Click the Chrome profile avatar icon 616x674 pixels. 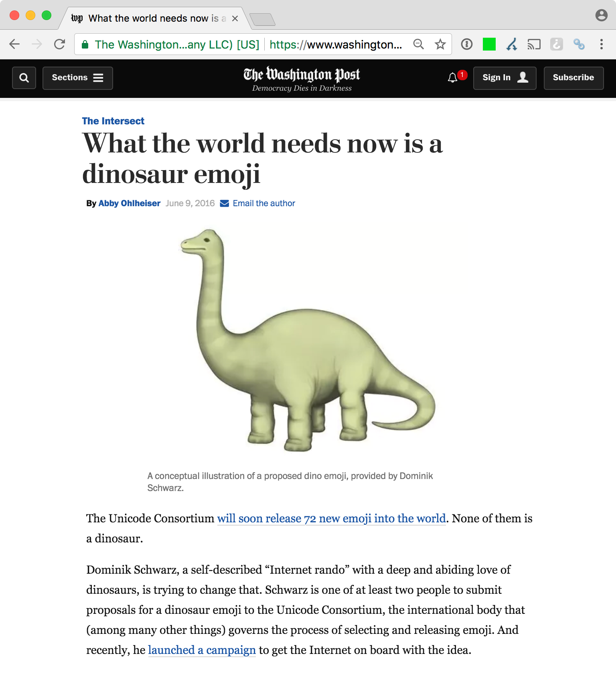coord(601,15)
